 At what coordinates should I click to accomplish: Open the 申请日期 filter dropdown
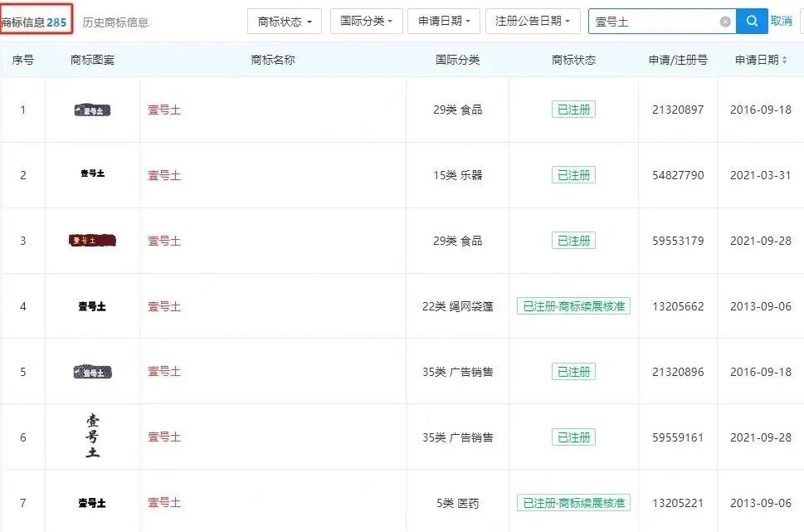tap(444, 22)
